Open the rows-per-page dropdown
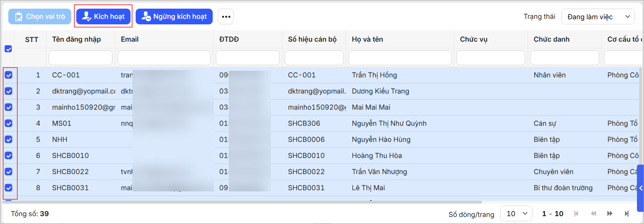Screen dimensions: 644x224 click(x=516, y=213)
